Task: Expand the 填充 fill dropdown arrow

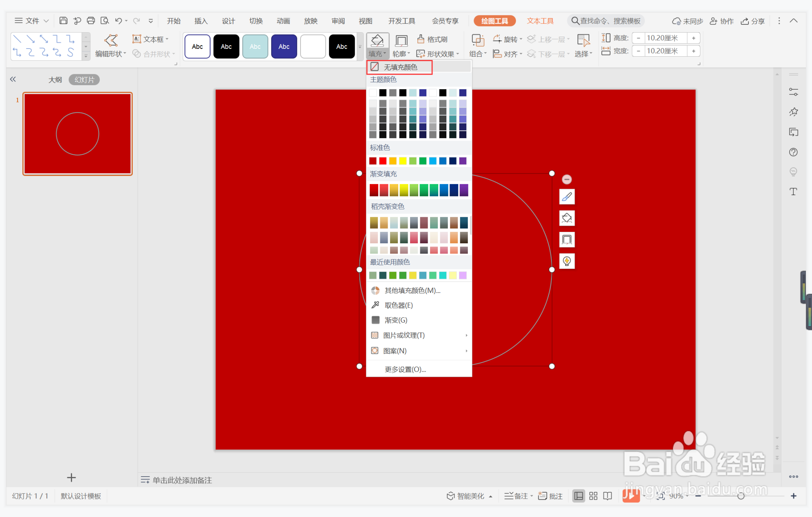Action: point(384,53)
